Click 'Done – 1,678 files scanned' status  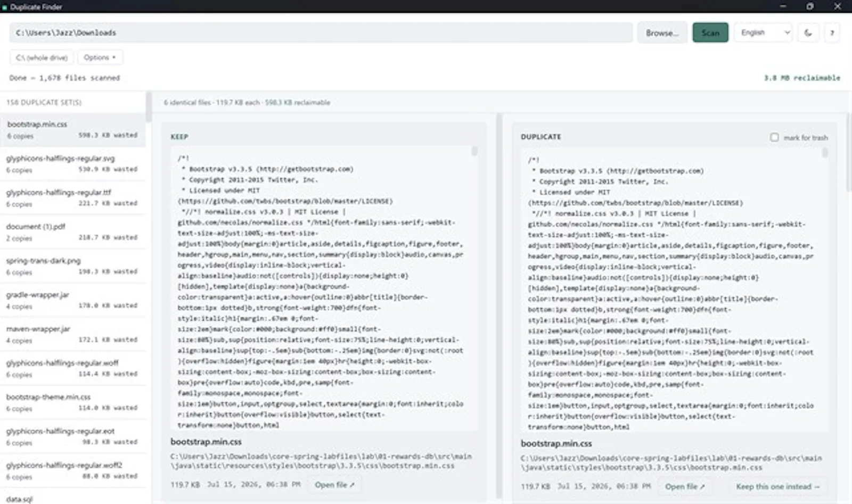tap(64, 78)
